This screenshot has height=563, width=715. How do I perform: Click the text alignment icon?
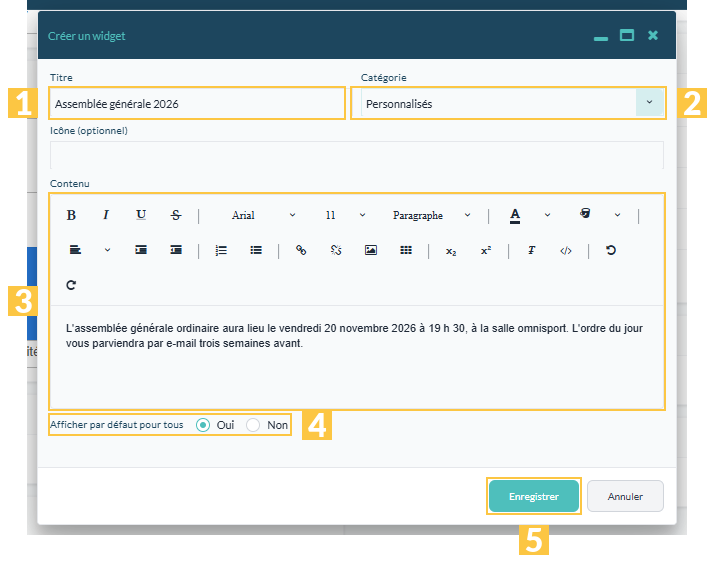click(x=75, y=250)
